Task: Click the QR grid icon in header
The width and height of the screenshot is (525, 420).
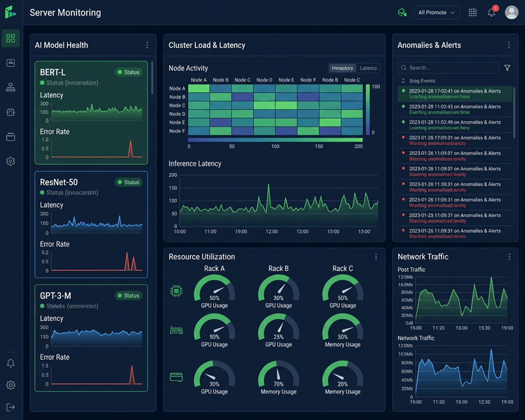Action: tap(473, 12)
